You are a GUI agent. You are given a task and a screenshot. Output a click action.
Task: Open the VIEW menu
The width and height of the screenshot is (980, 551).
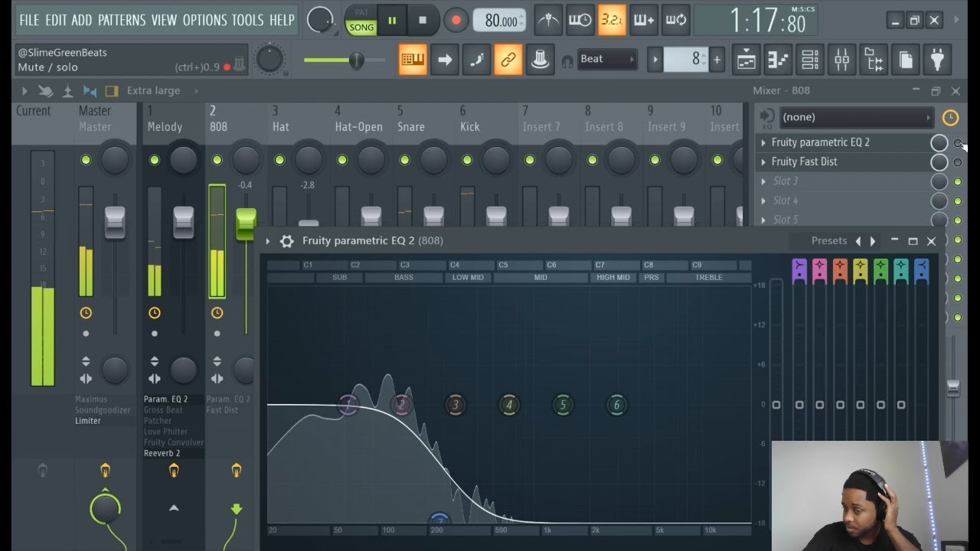click(x=164, y=21)
